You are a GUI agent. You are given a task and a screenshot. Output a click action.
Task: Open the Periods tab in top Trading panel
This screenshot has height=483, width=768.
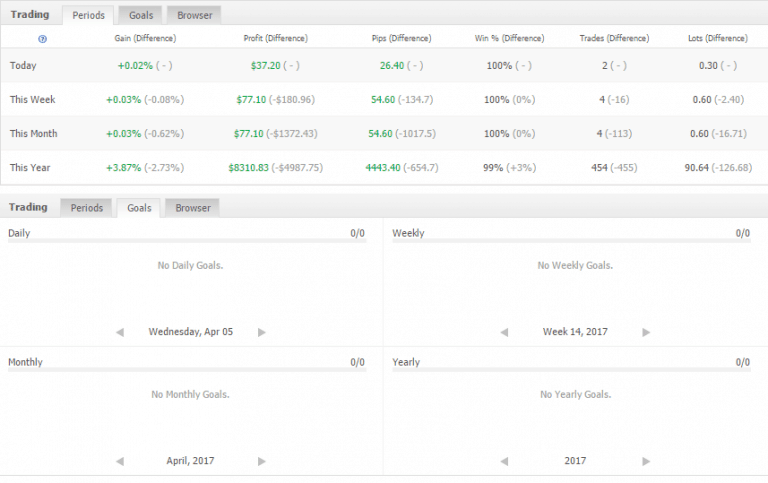[x=88, y=15]
